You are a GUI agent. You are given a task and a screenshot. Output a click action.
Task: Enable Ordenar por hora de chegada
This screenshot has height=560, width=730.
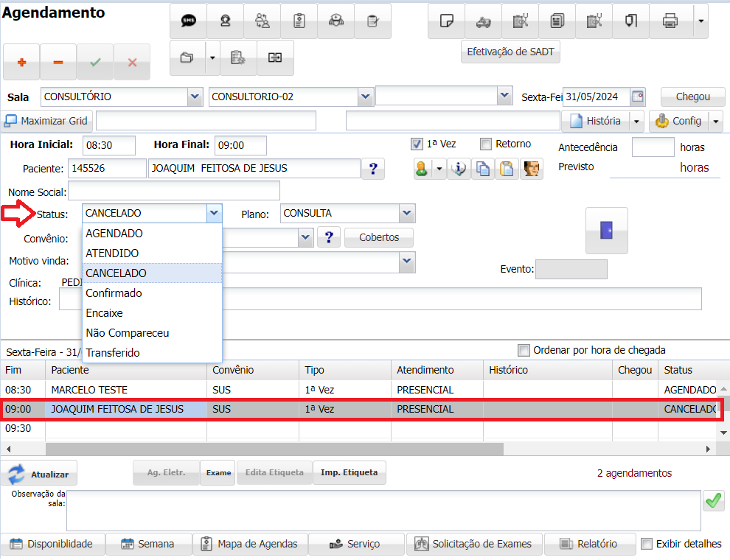coord(524,350)
